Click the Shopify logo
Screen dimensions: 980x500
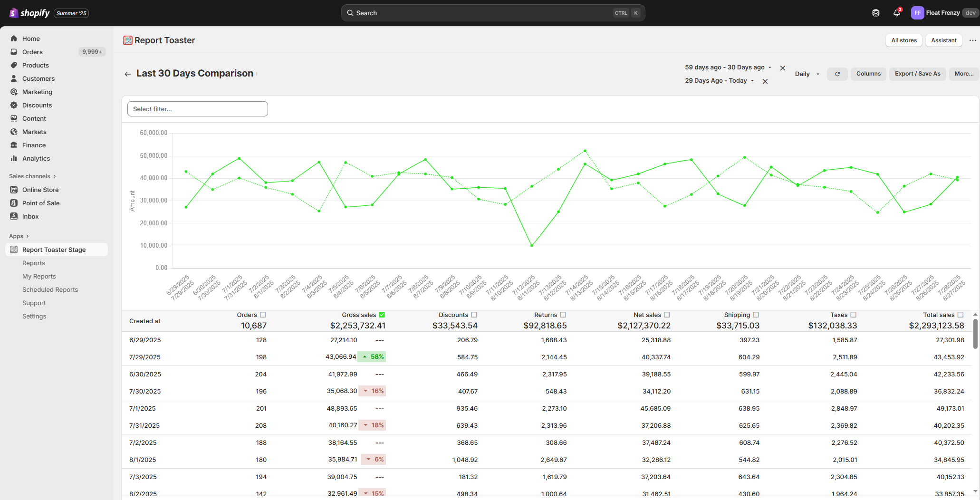pyautogui.click(x=29, y=13)
